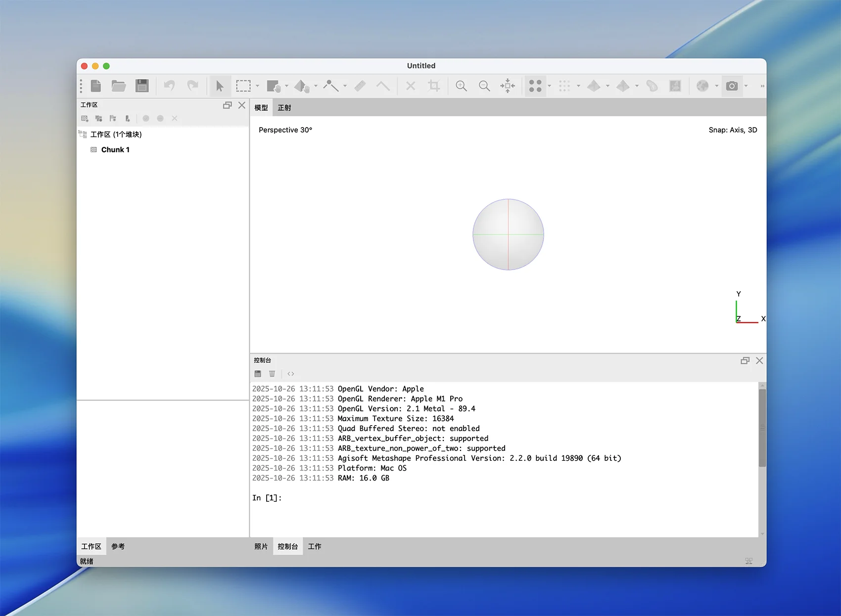Reset the view with the four-arrows icon
The image size is (841, 616).
tap(508, 86)
